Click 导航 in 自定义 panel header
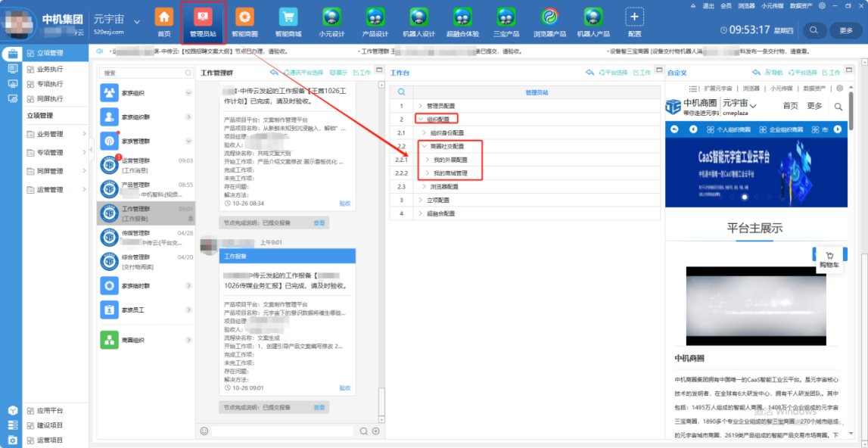 [x=774, y=73]
